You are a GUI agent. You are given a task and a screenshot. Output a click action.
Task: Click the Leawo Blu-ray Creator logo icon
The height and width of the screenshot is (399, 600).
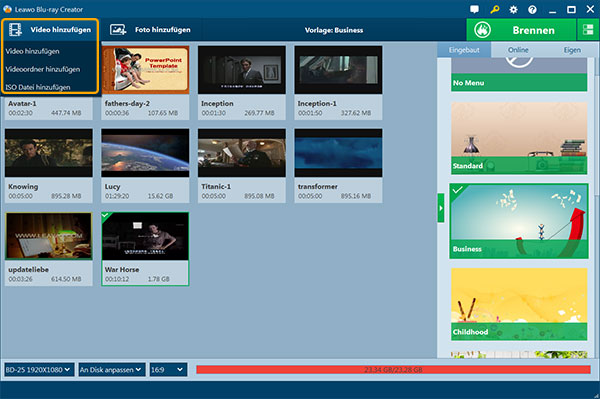coord(7,9)
